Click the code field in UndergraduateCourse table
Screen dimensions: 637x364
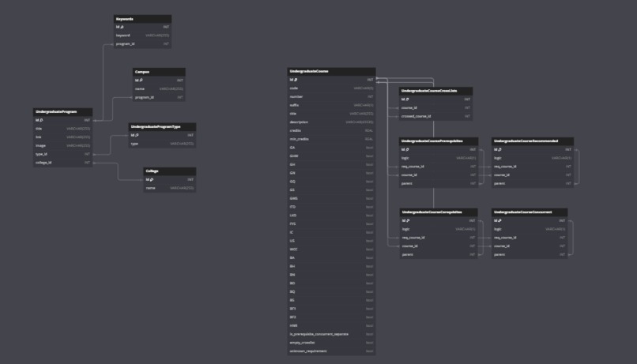[x=331, y=88]
